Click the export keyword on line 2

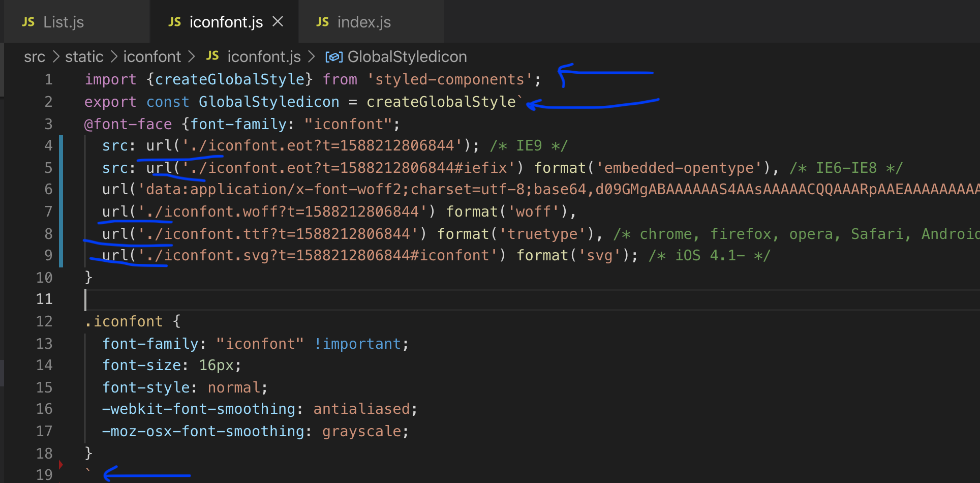[x=110, y=102]
